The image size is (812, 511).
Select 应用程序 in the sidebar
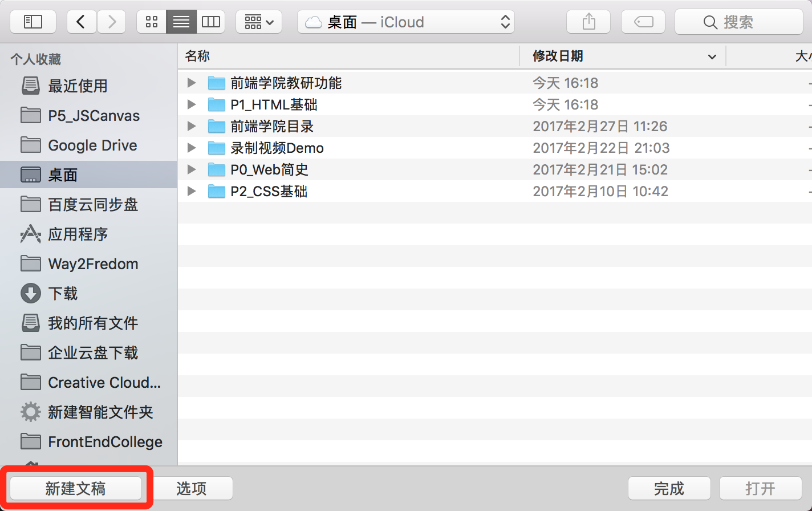tap(78, 234)
